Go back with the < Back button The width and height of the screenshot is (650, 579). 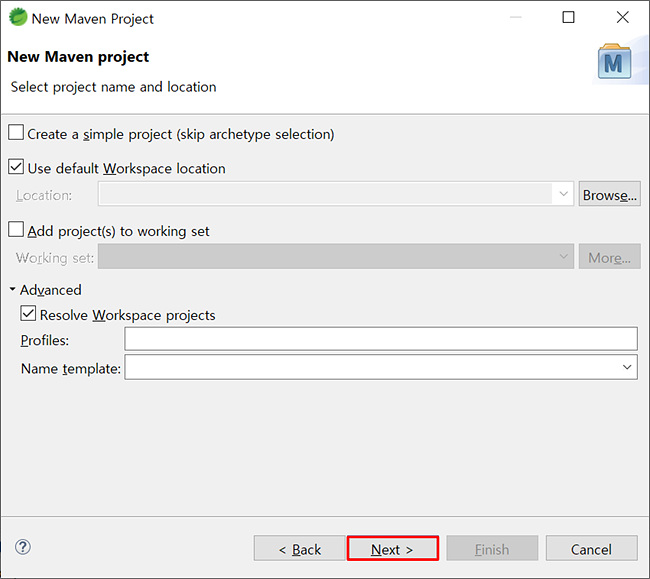(299, 548)
